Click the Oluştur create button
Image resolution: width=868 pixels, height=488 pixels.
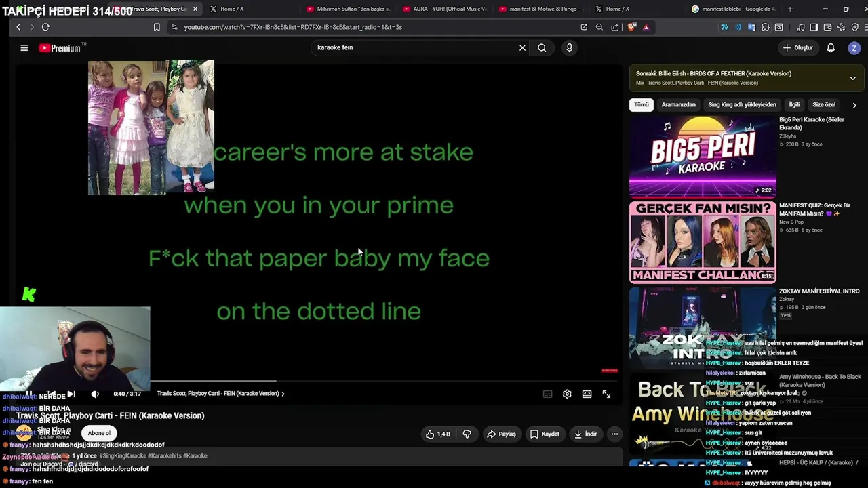797,47
